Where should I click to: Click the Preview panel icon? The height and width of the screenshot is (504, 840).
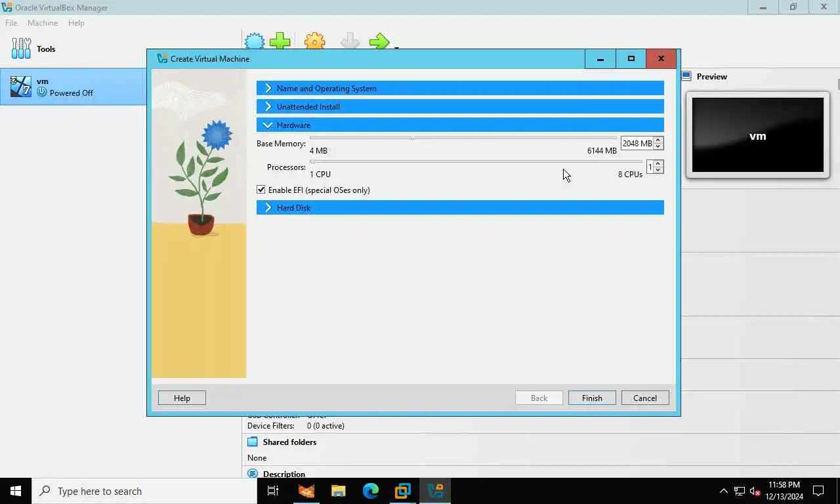click(686, 76)
